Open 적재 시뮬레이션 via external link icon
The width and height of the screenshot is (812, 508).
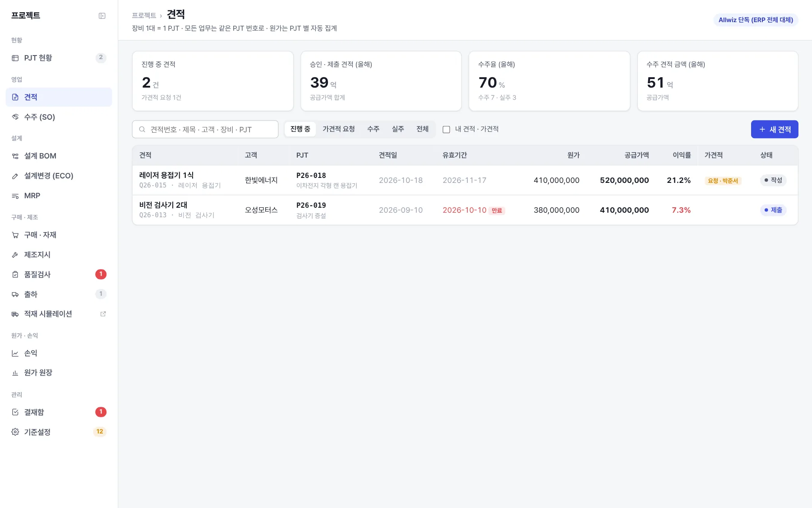tap(103, 314)
